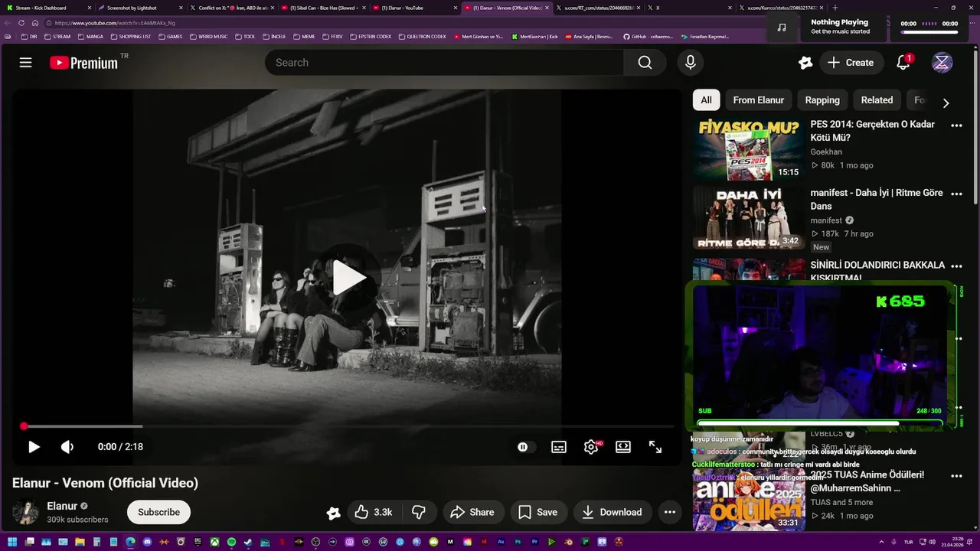This screenshot has height=551, width=980.
Task: Expand the WEIRD MUSIC bookmarks folder
Action: coord(208,36)
